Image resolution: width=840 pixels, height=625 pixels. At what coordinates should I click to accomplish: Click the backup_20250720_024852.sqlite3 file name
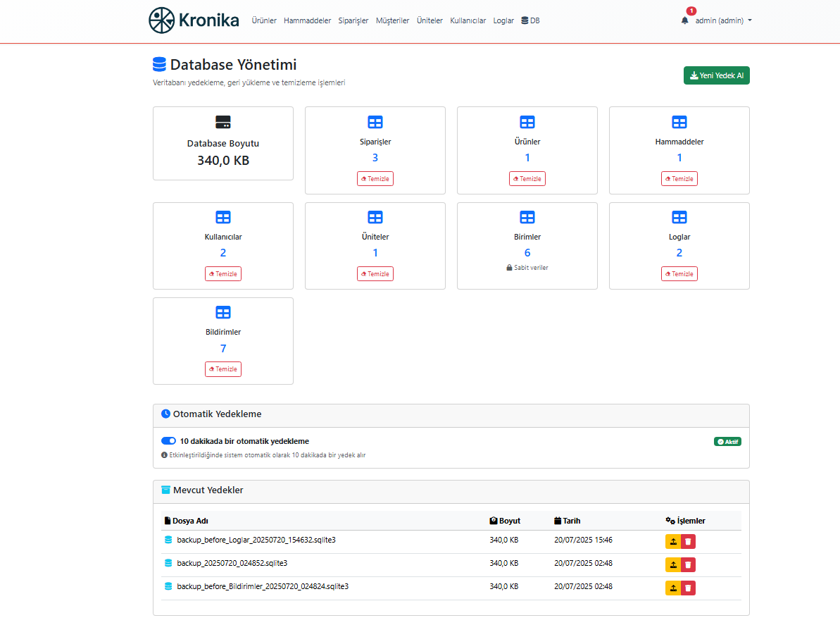(232, 563)
